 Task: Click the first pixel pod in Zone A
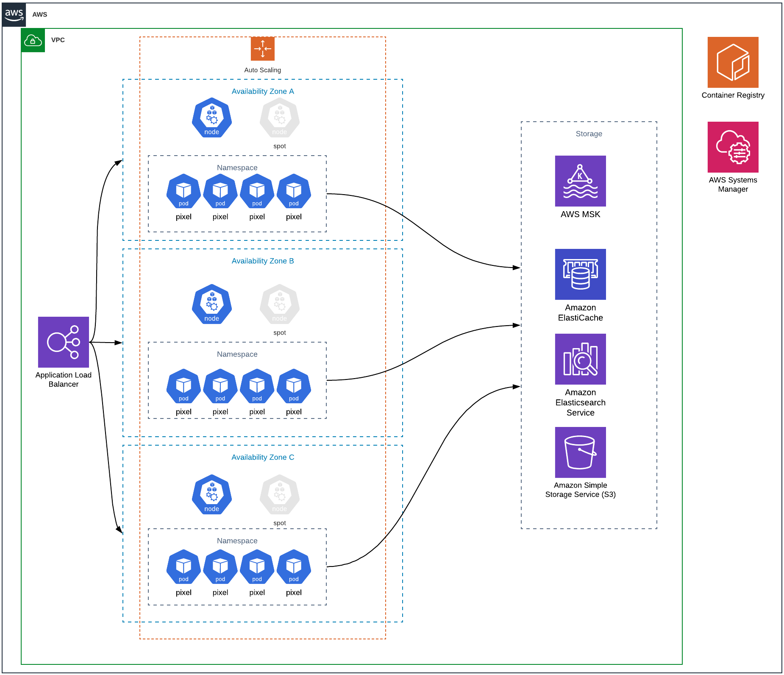183,191
